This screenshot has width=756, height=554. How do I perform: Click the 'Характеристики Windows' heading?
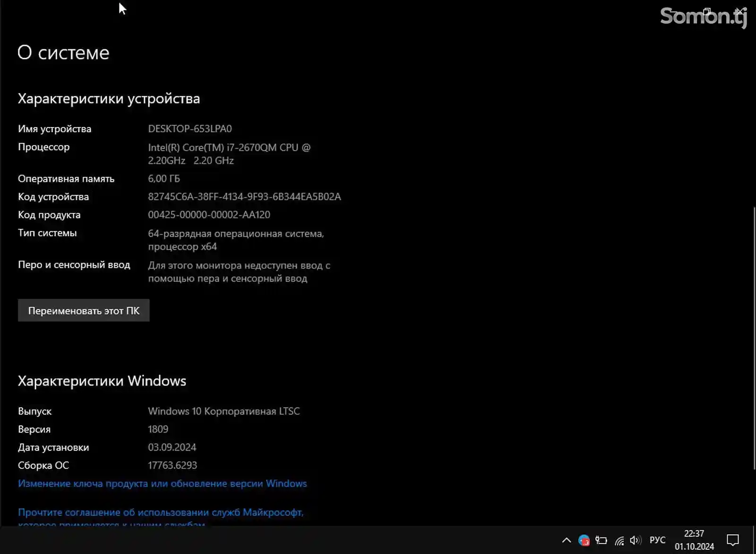click(x=102, y=381)
